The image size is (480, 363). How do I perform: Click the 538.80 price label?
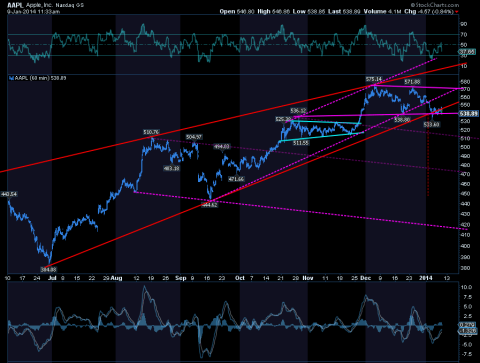coord(402,119)
